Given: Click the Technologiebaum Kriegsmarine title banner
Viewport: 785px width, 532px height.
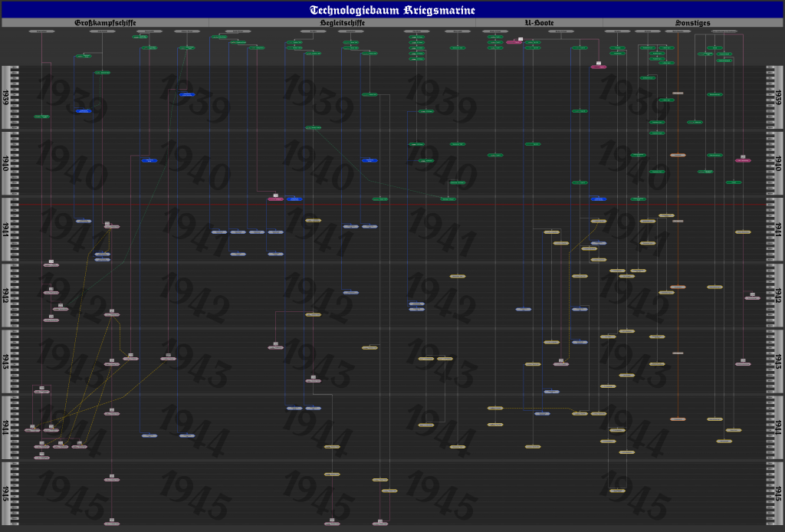Looking at the screenshot, I should point(392,10).
